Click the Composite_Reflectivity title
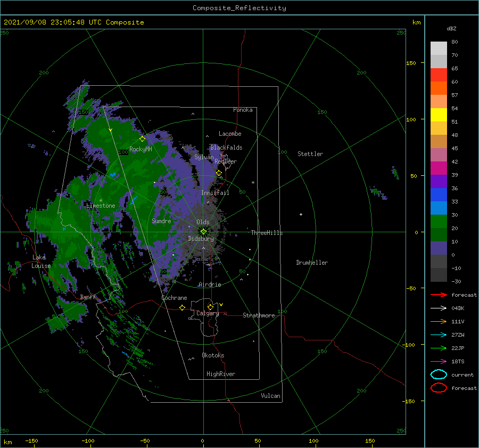 [240, 8]
